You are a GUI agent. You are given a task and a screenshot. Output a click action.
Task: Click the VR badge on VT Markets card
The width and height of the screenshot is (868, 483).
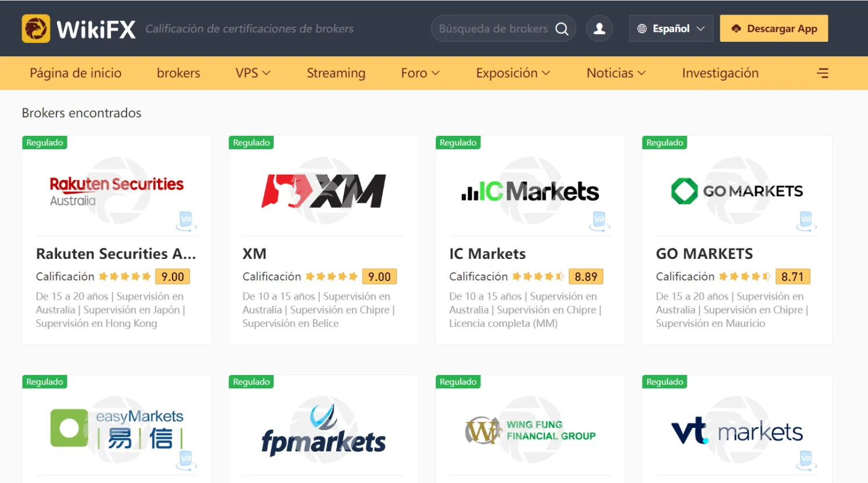click(x=806, y=460)
